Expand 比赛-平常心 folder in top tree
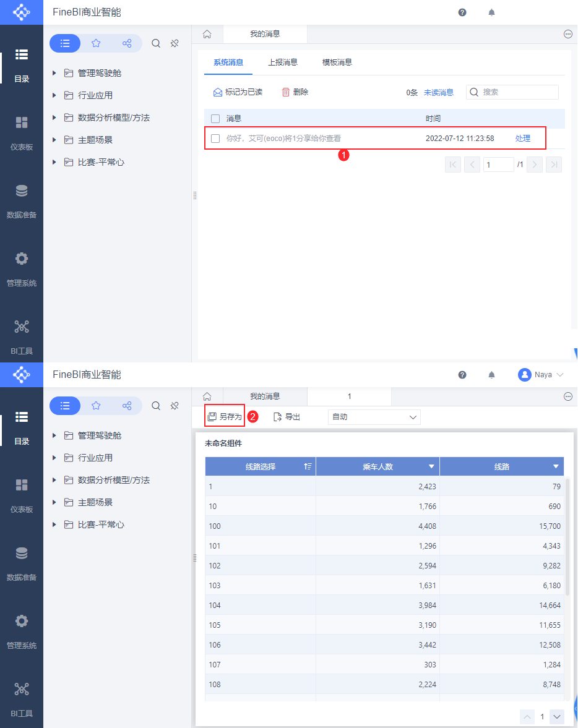Image resolution: width=578 pixels, height=728 pixels. pos(54,162)
